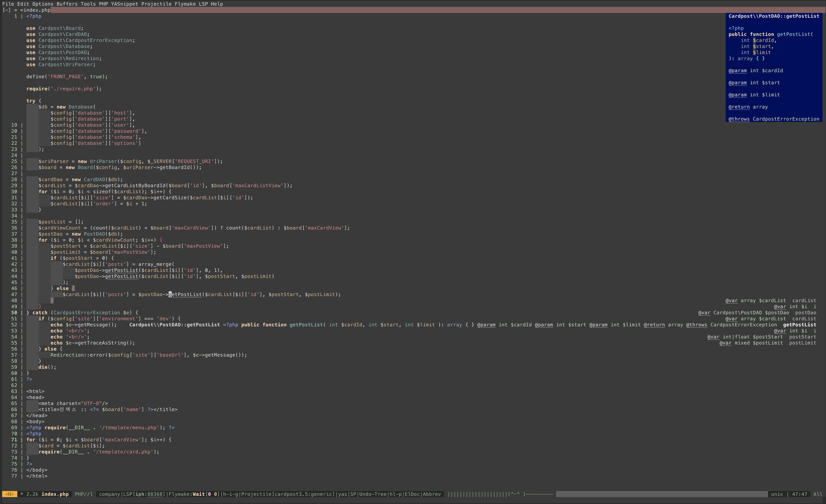Screen dimensions: 826x504
Task: Click the Undo-Tree minor mode indicator
Action: [373, 494]
